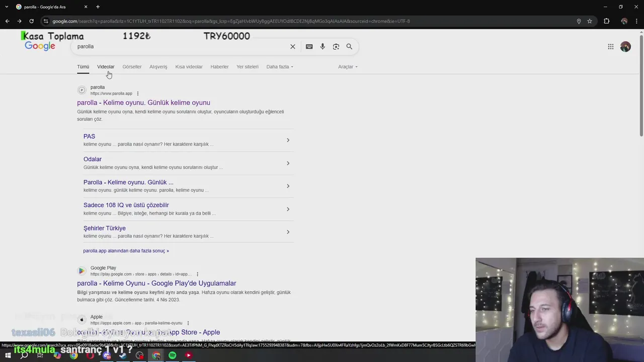
Task: Switch to the Alışveriş tab
Action: [158, 67]
